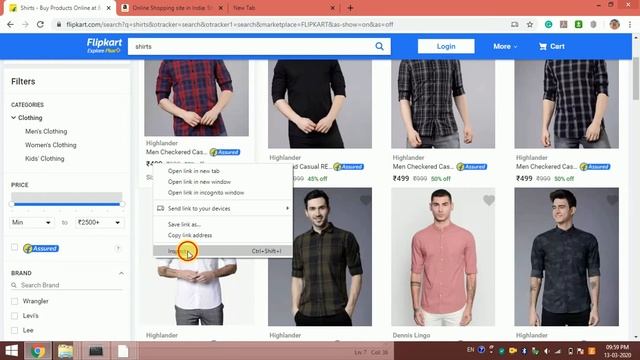
Task: Open Windows Start button
Action: (x=11, y=351)
